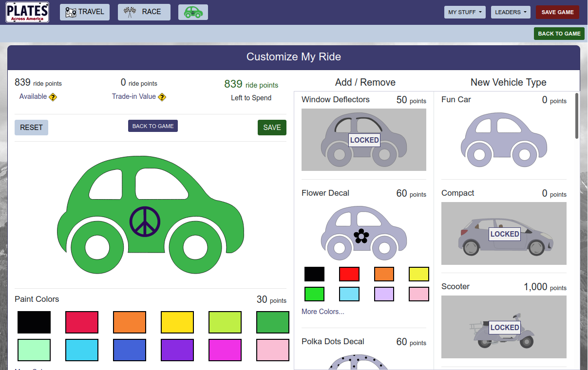Choose the red flower decal color

349,274
